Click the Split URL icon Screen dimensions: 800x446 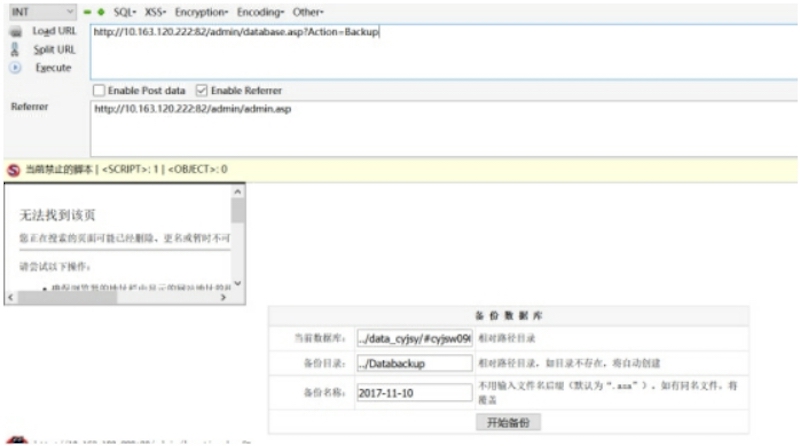tap(15, 50)
